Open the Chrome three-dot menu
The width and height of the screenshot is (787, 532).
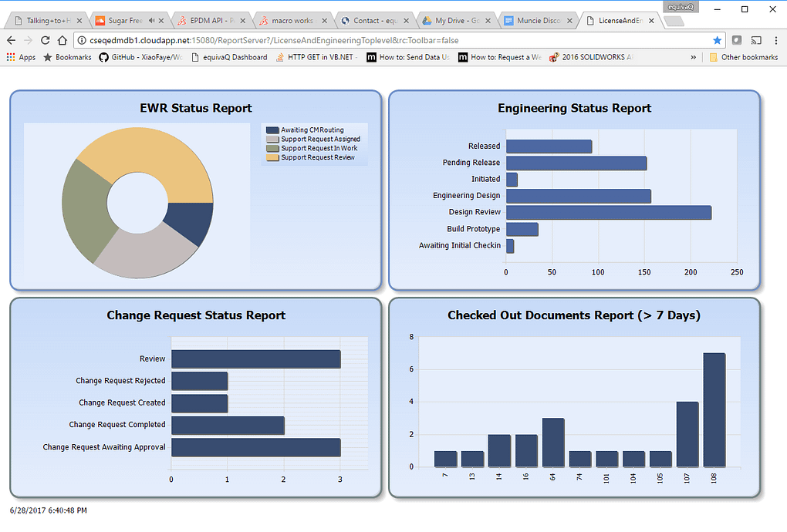[776, 40]
